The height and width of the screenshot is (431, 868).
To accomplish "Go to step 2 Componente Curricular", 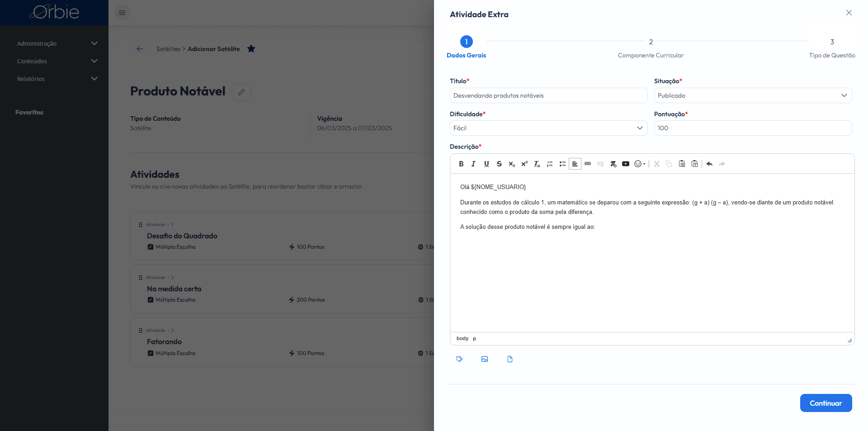I will (651, 48).
